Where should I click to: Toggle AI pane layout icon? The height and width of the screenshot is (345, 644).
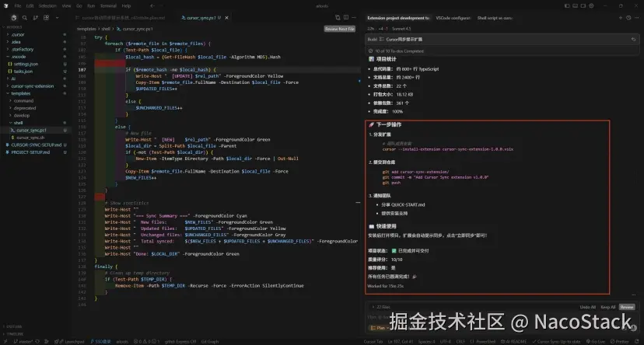pos(583,5)
